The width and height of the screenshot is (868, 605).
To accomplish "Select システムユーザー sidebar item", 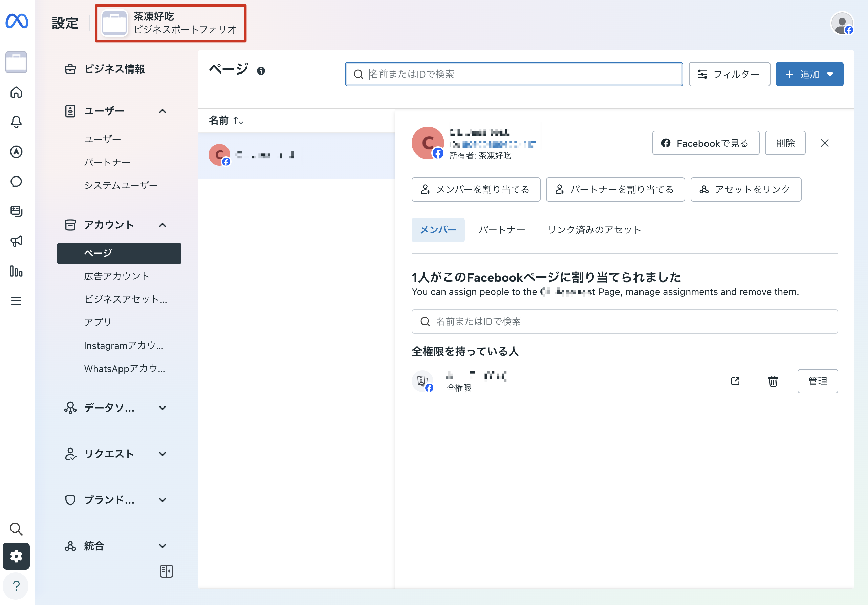I will click(x=121, y=185).
